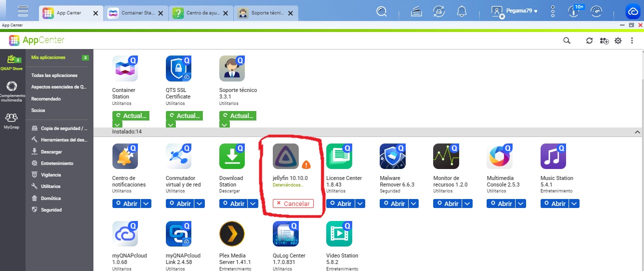Image resolution: width=644 pixels, height=271 pixels.
Task: Open the MyQnap sidebar section
Action: tap(11, 120)
